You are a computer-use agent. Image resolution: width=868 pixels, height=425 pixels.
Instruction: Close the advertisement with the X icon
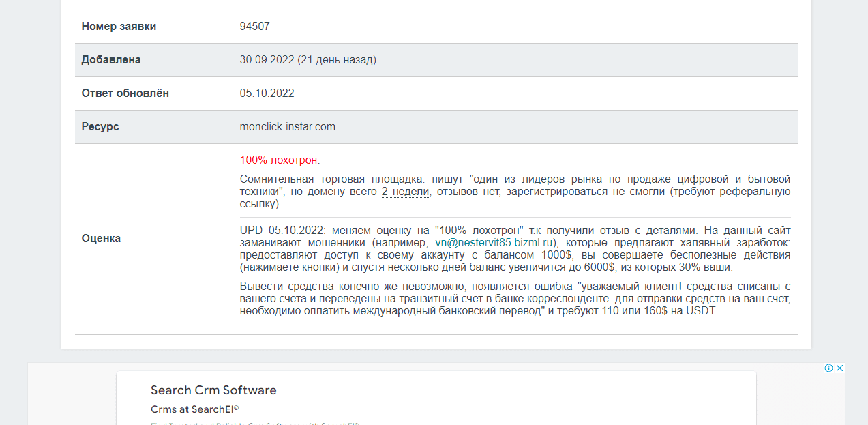840,368
